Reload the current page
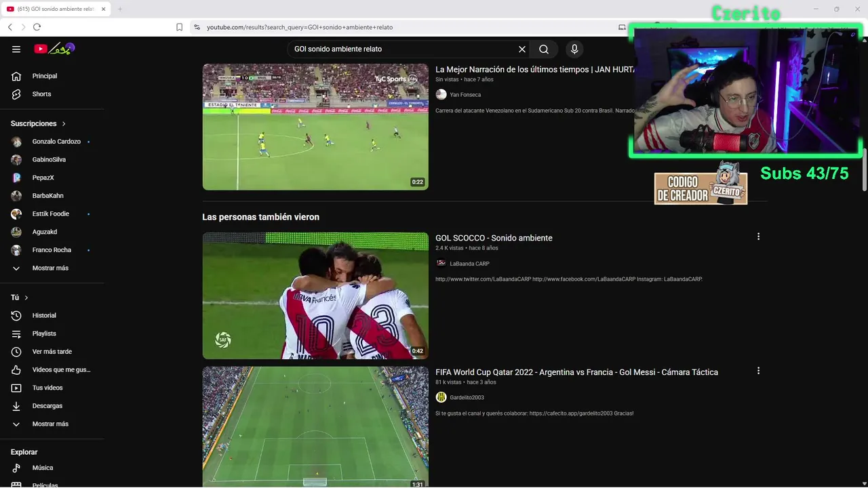The width and height of the screenshot is (868, 488). pyautogui.click(x=37, y=27)
